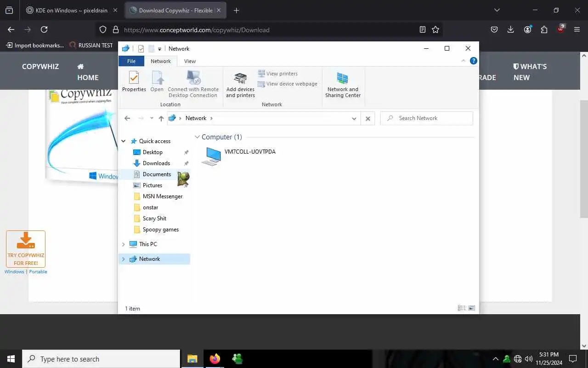
Task: Click the browser address bar URL
Action: (197, 30)
